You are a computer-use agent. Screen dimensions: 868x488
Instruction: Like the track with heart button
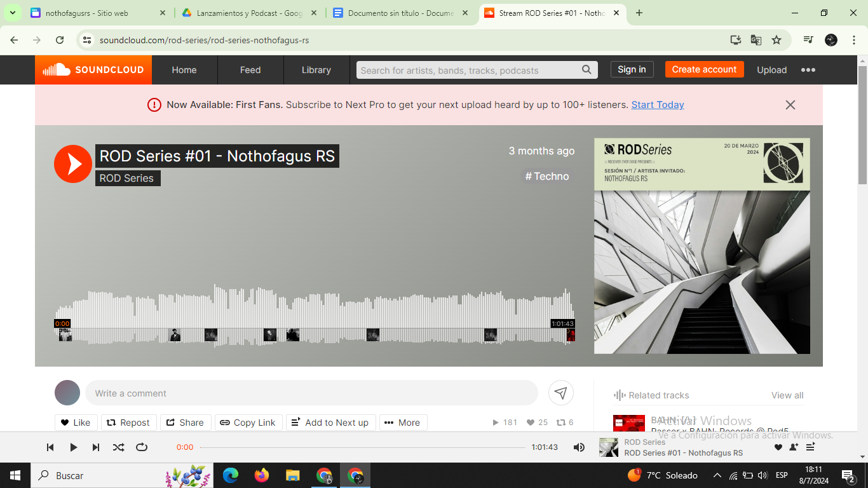click(x=76, y=423)
